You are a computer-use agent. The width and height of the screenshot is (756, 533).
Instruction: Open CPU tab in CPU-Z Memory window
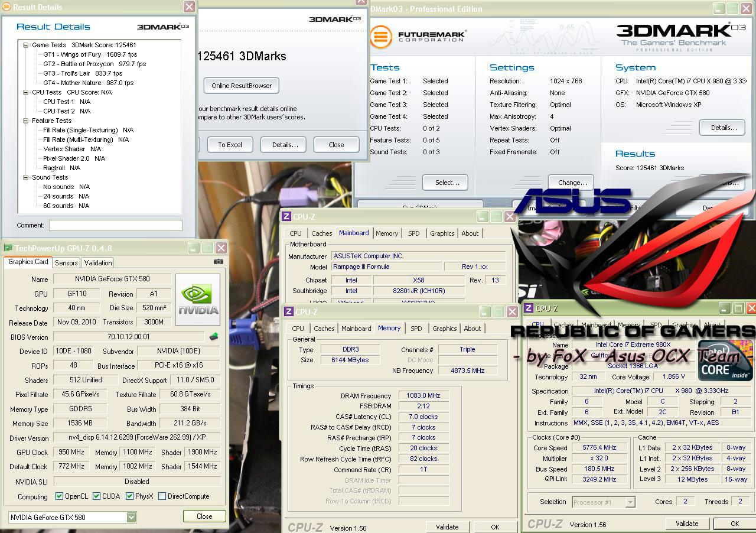point(298,329)
